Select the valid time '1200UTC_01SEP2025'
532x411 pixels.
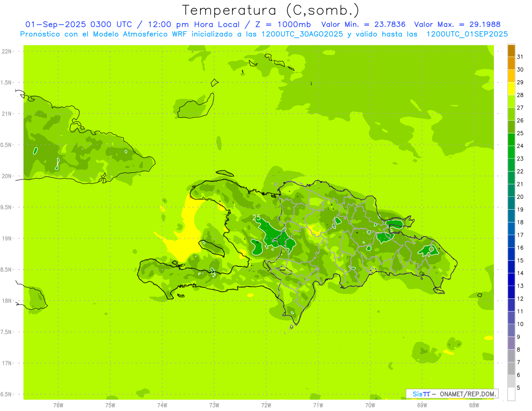click(467, 34)
